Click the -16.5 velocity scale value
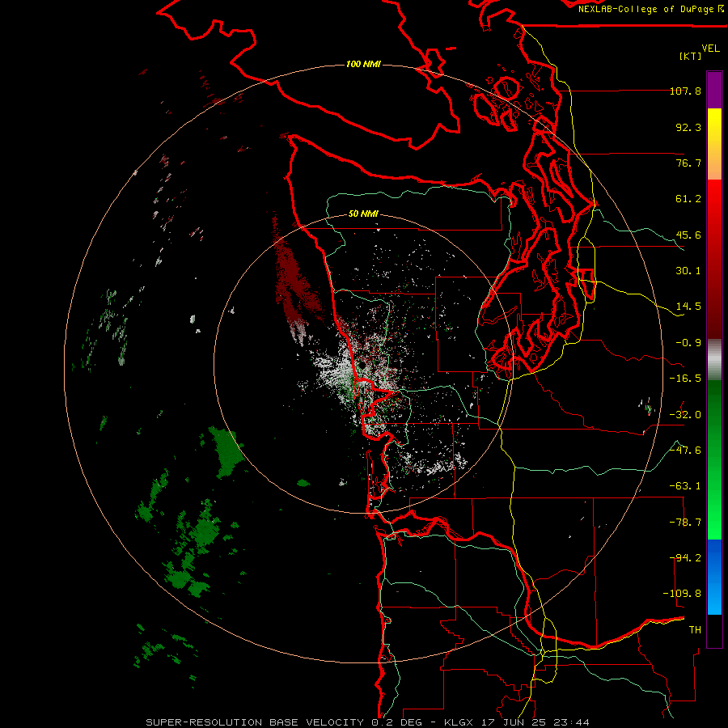 coord(685,379)
